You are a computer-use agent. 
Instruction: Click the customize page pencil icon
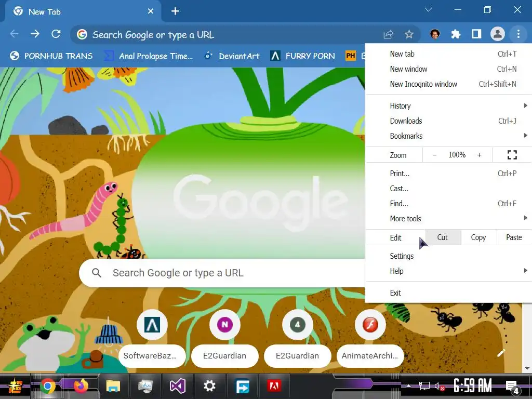pos(501,353)
